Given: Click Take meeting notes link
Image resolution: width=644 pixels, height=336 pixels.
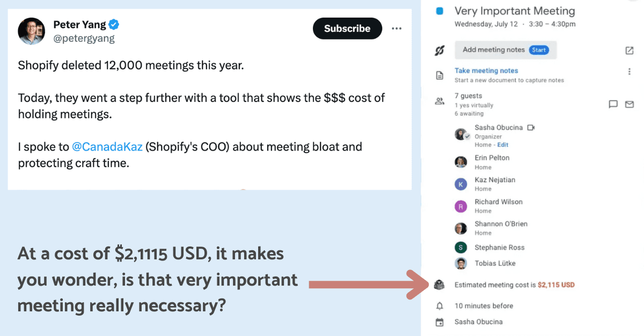Looking at the screenshot, I should point(486,71).
